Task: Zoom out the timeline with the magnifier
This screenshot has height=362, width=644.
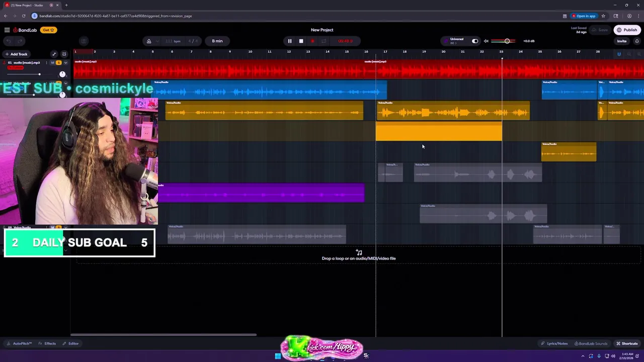Action: tap(629, 54)
